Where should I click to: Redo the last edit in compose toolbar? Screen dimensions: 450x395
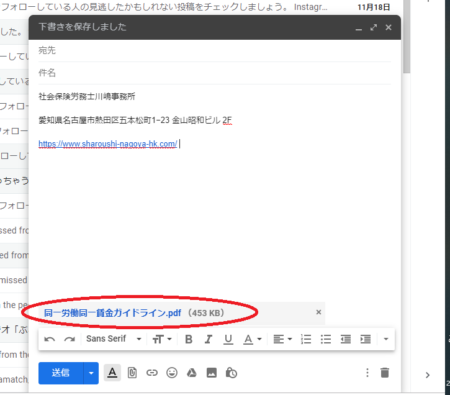point(70,339)
